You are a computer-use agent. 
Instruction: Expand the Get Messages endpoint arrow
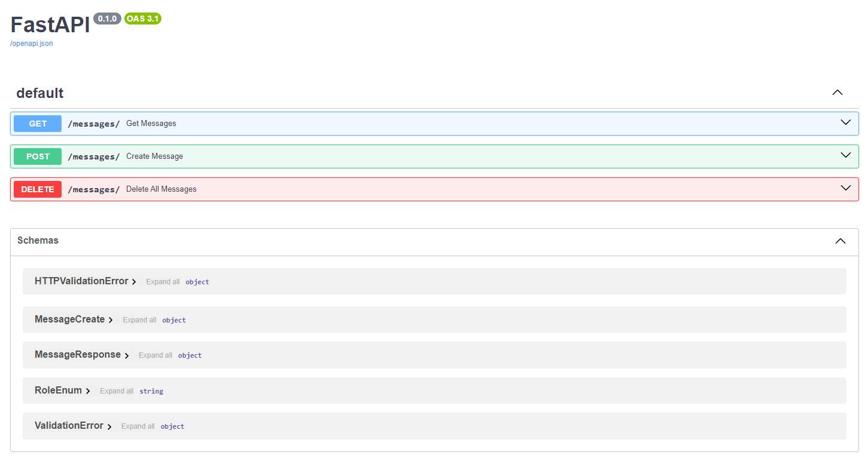click(x=846, y=122)
